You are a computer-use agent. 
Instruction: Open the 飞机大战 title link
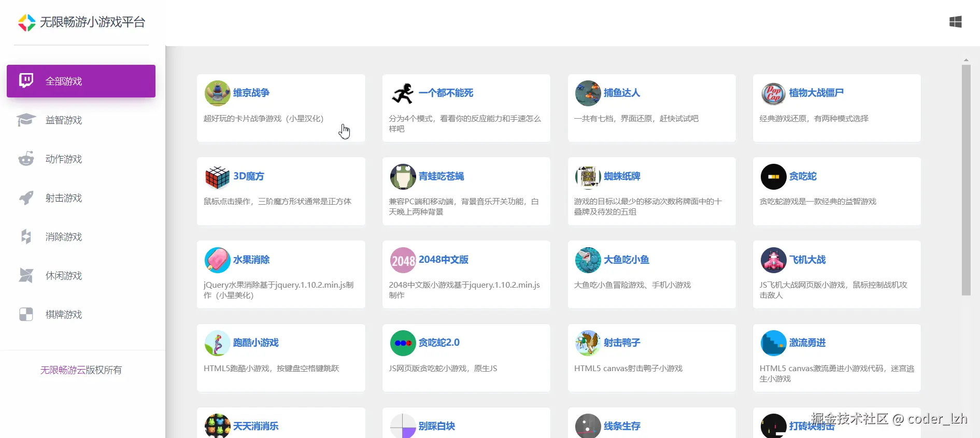[x=807, y=260]
